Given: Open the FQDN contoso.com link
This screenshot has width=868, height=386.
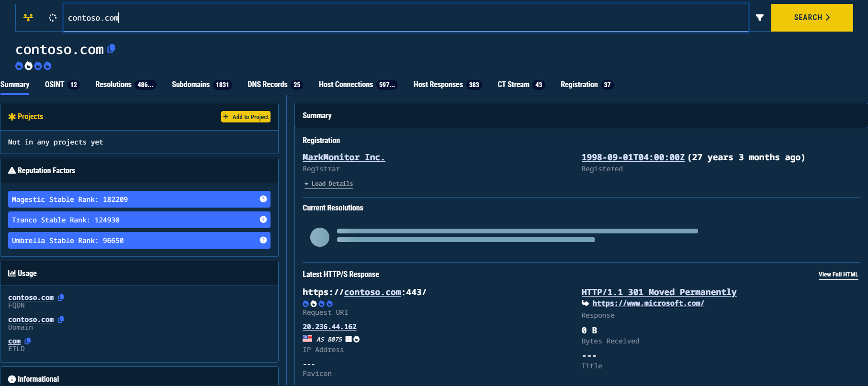Looking at the screenshot, I should (31, 298).
